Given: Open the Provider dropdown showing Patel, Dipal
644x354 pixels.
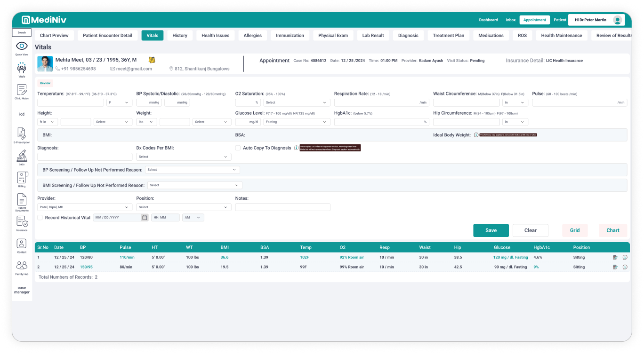Looking at the screenshot, I should [x=85, y=207].
